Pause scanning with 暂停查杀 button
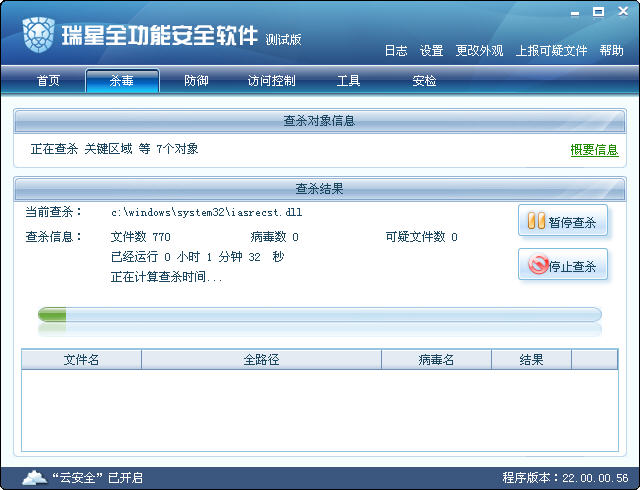This screenshot has height=490, width=640. click(563, 221)
